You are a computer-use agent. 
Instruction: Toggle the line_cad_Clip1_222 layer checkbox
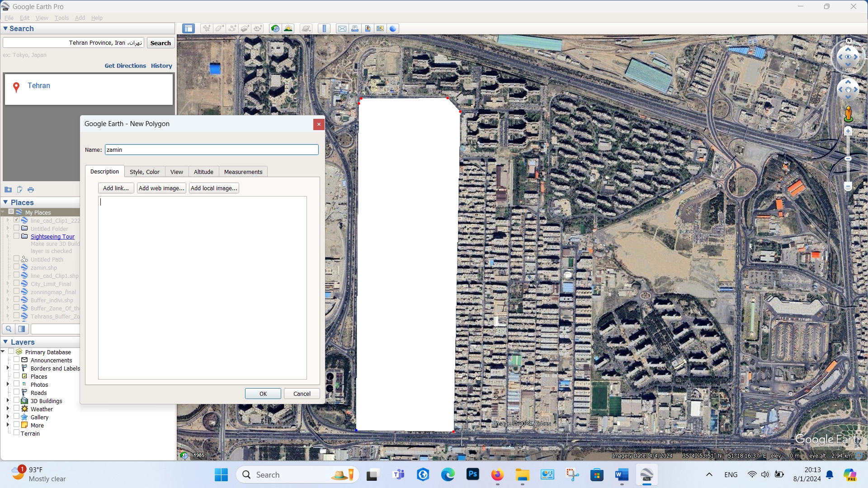[x=16, y=220]
